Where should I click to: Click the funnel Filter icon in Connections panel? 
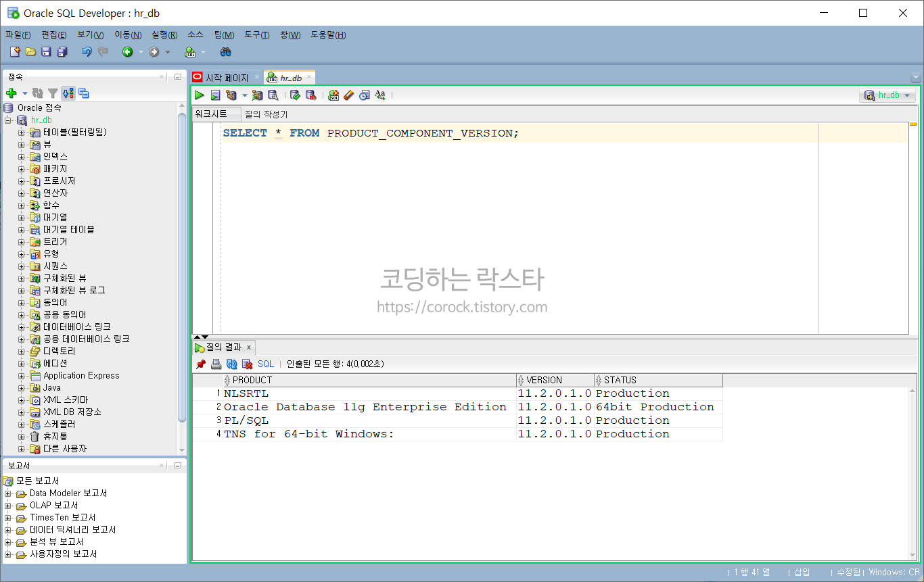click(53, 93)
